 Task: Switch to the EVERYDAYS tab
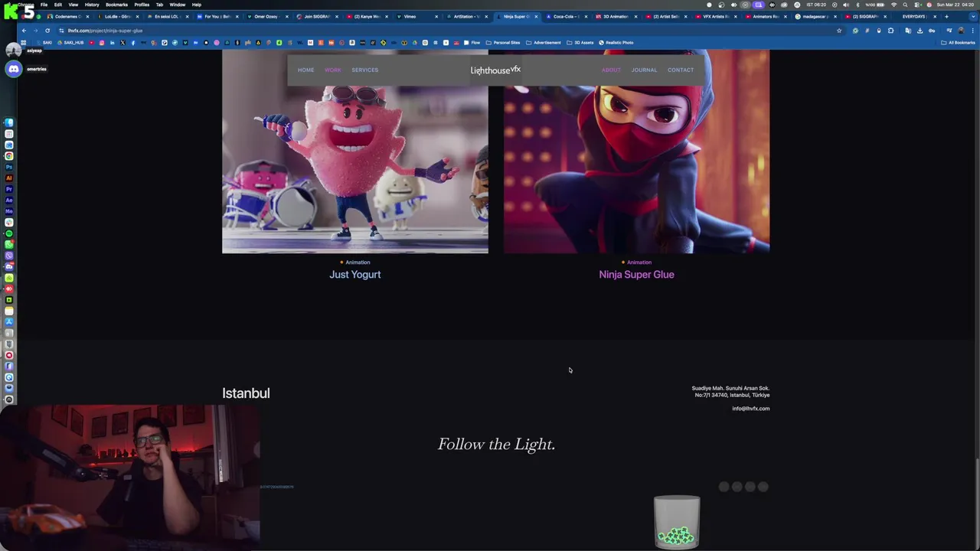(913, 17)
